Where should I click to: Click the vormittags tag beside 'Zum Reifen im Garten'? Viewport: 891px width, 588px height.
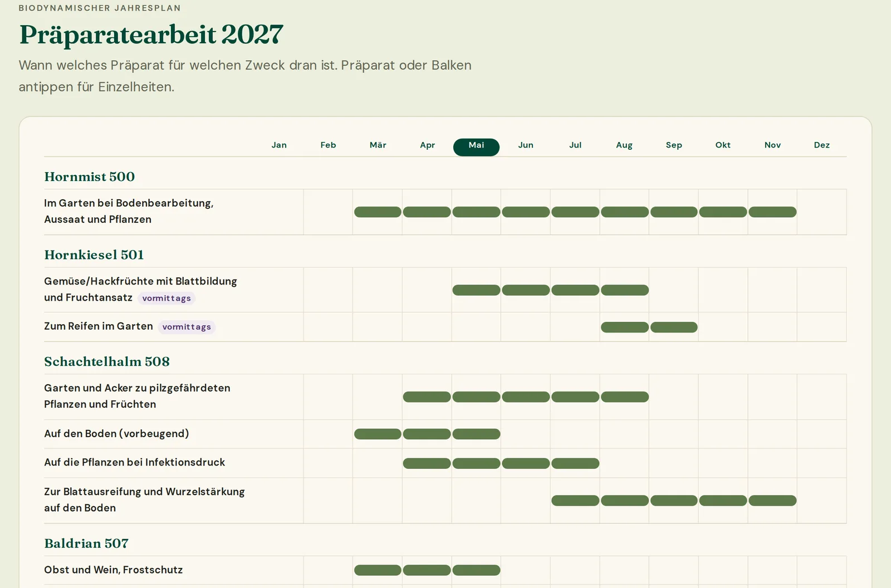(x=187, y=327)
